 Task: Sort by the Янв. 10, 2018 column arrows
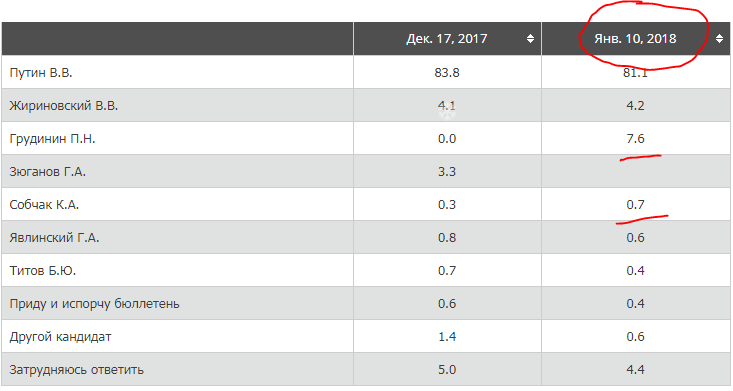pos(719,39)
